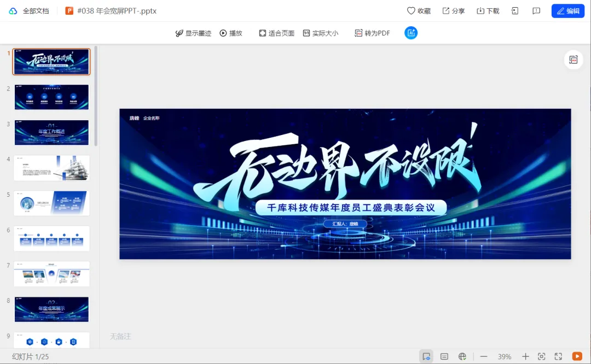Click the floating PDF export round button
Viewport: 591px width, 364px height.
coord(573,60)
